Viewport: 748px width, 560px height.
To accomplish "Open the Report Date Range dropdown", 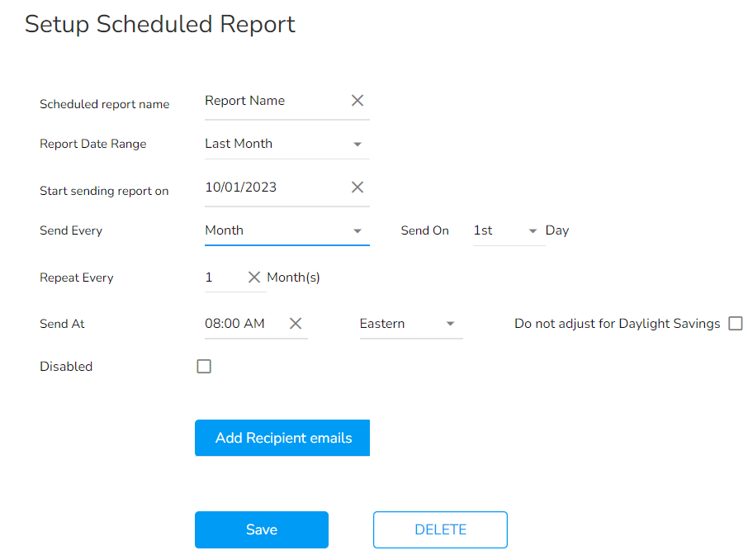I will [286, 144].
